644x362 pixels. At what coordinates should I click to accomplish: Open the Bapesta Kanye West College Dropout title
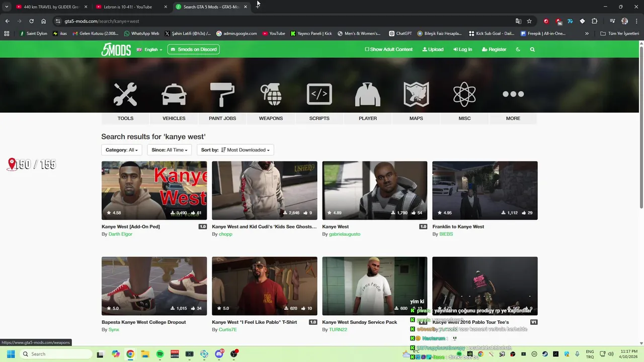[x=144, y=322]
